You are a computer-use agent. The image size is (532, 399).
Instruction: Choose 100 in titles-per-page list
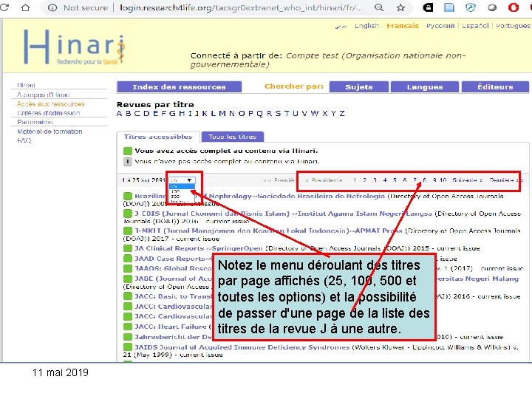click(175, 191)
